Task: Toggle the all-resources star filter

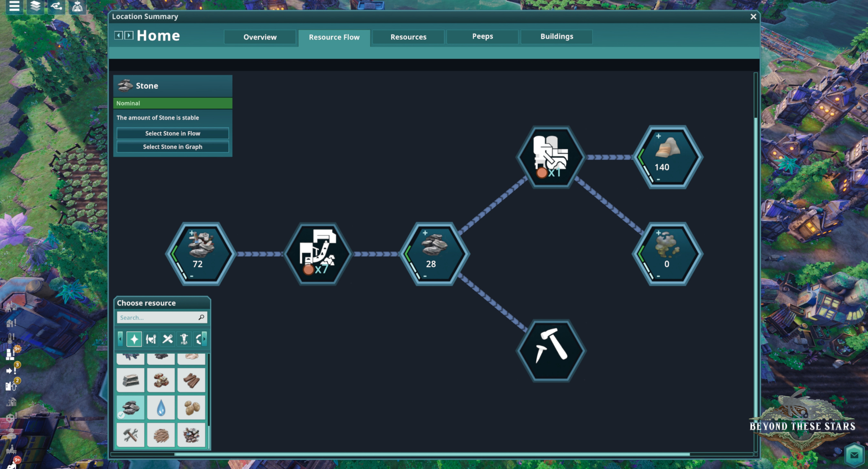Action: 134,339
